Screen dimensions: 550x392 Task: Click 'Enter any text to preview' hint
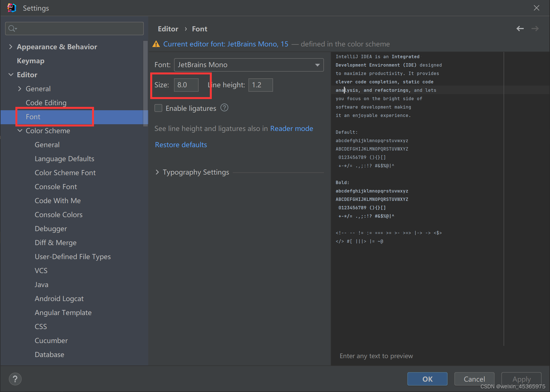click(376, 356)
